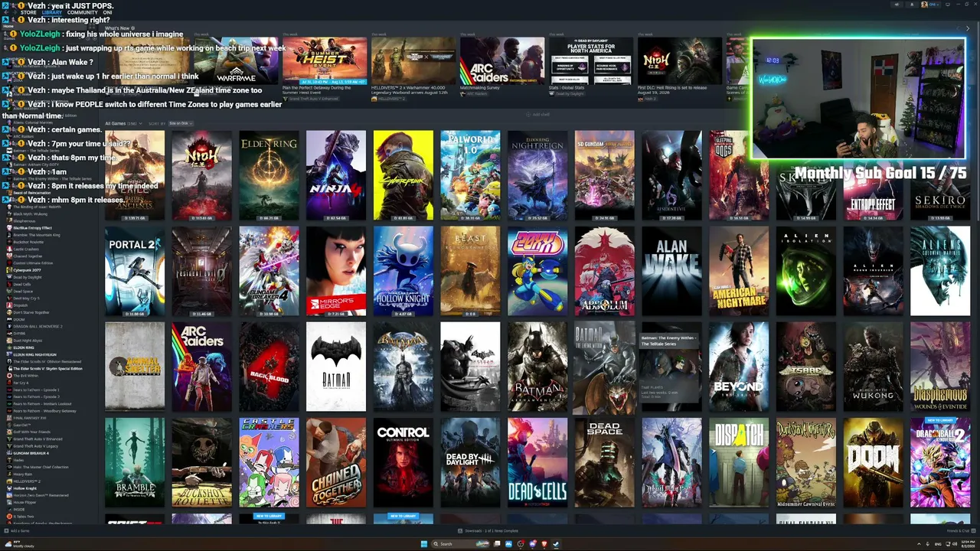Image resolution: width=980 pixels, height=551 pixels.
Task: Select the Control Ultimate Edition cover art
Action: coord(403,462)
